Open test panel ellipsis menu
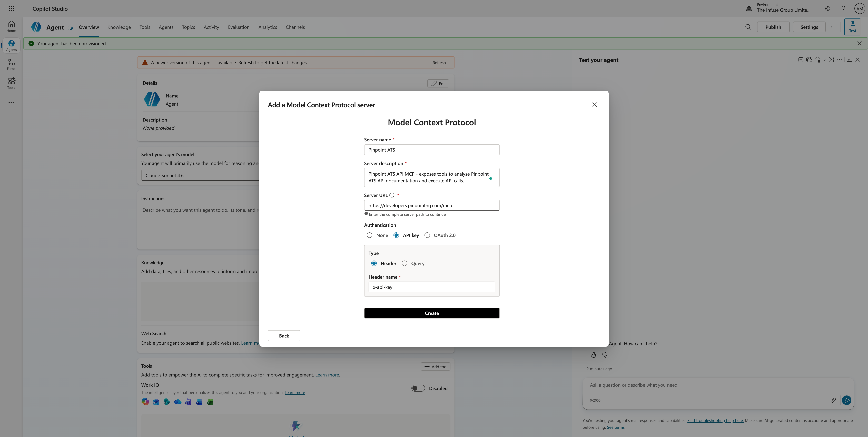Image resolution: width=868 pixels, height=437 pixels. 839,60
